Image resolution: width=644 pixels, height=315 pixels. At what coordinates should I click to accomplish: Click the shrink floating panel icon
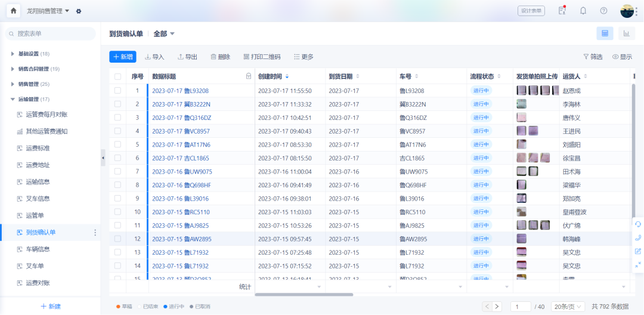pyautogui.click(x=638, y=265)
